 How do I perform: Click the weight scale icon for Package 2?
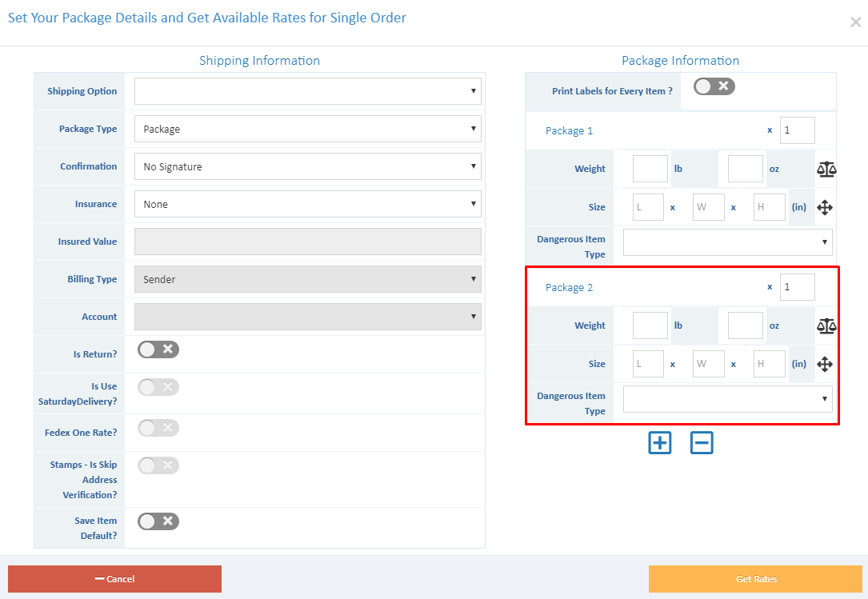tap(826, 325)
